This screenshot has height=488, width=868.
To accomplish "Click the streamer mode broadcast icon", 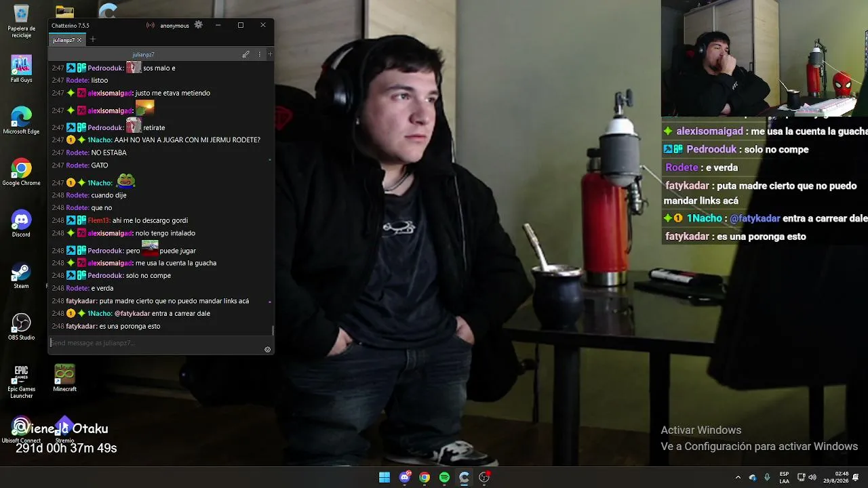I will (x=151, y=26).
